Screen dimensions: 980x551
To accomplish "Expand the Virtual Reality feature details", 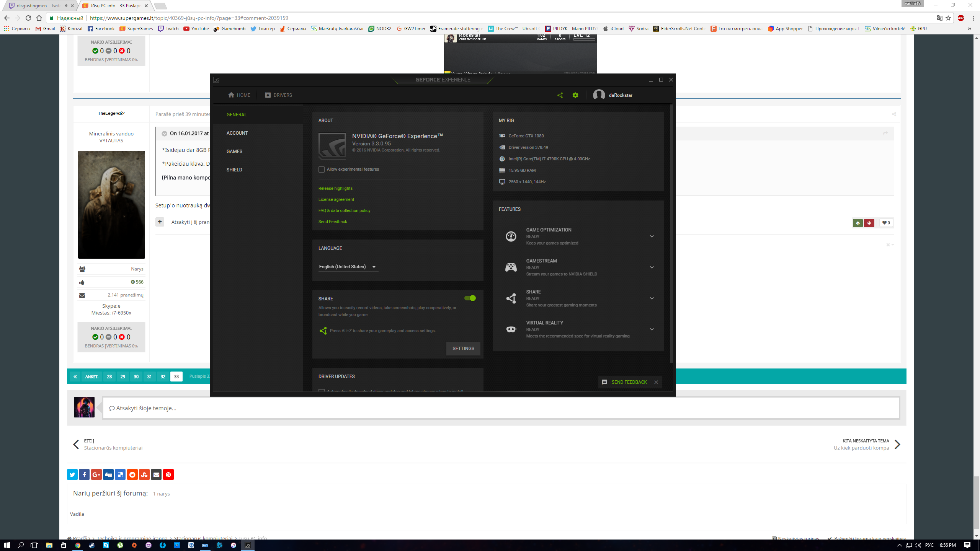I will point(652,329).
